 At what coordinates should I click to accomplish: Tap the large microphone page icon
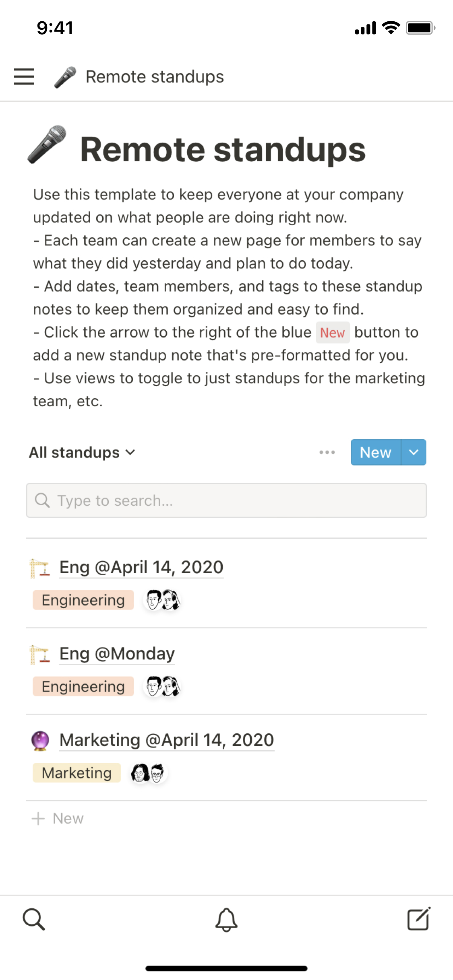[x=47, y=144]
